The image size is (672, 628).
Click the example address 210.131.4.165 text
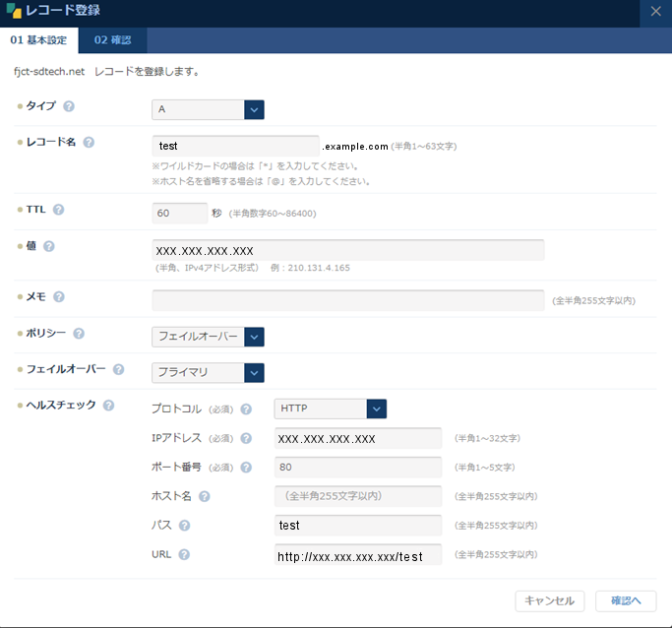[x=319, y=268]
